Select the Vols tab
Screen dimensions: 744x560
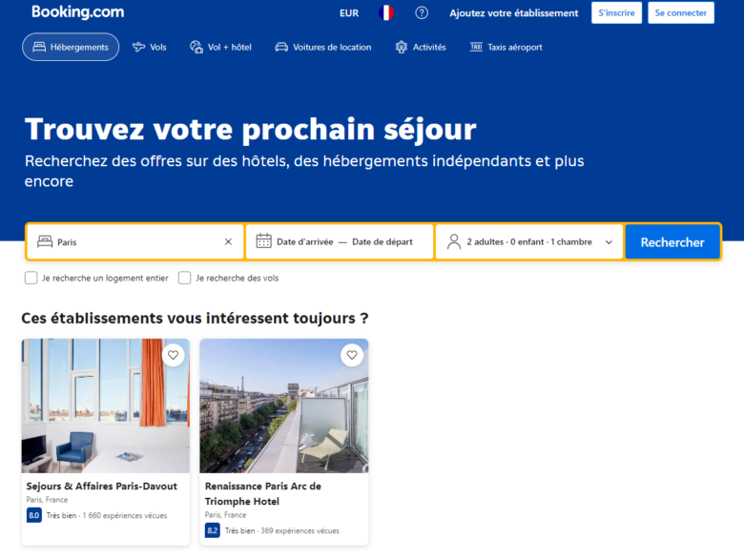(150, 47)
